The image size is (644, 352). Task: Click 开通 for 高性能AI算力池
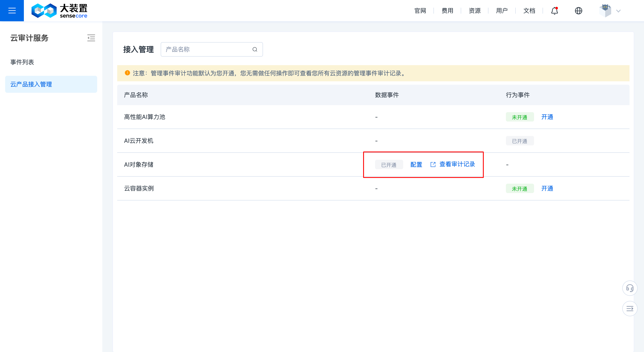[x=547, y=117]
